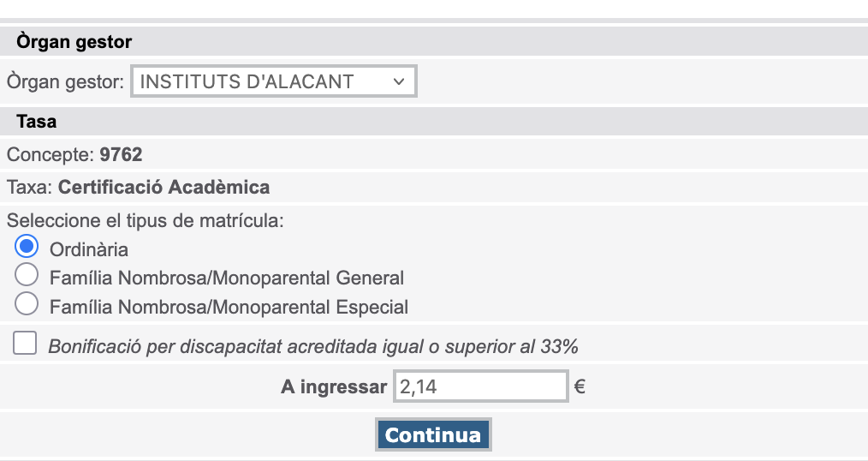Image resolution: width=868 pixels, height=461 pixels.
Task: Open the Òrgan gestor dropdown
Action: click(x=272, y=82)
